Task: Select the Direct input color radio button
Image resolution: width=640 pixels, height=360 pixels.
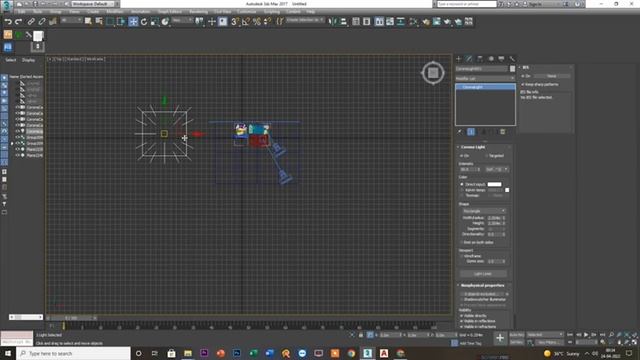Action: tap(462, 184)
